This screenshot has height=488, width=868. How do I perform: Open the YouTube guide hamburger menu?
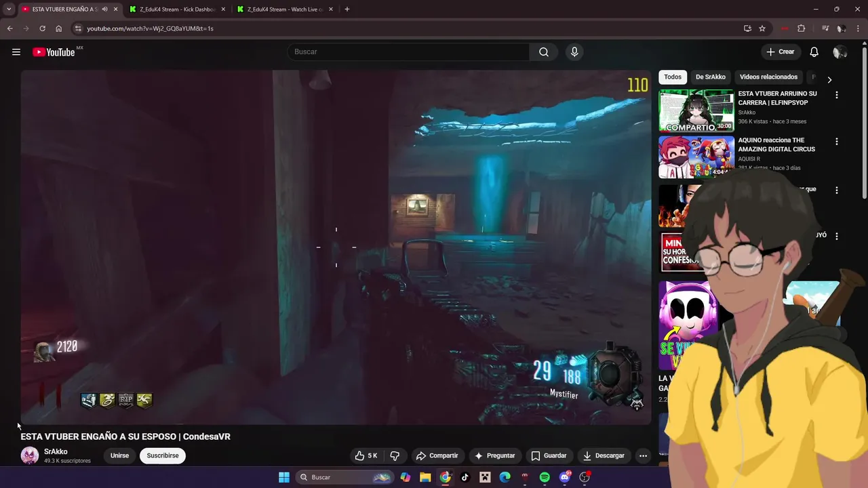[16, 52]
